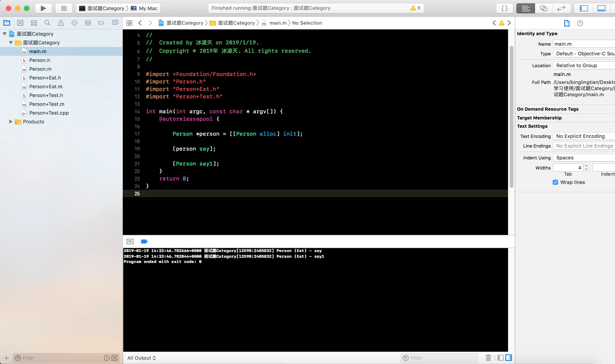Expand the Products folder
The height and width of the screenshot is (364, 615).
11,122
